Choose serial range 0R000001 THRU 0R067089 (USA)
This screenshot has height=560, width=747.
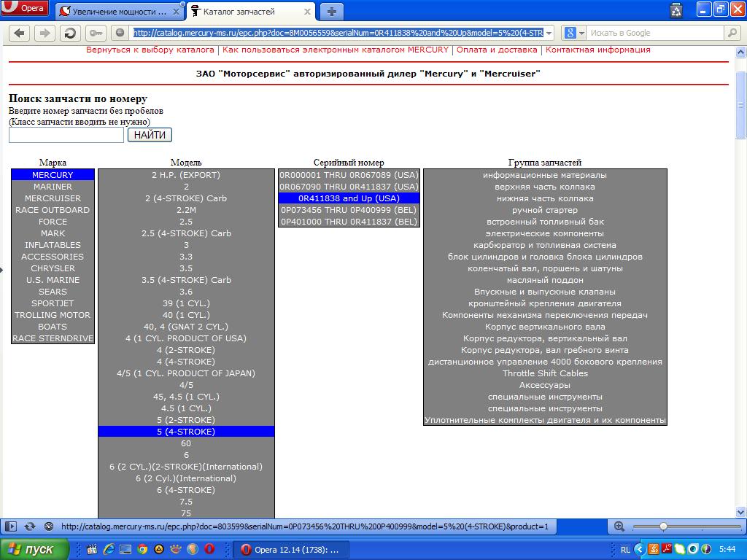pyautogui.click(x=349, y=175)
